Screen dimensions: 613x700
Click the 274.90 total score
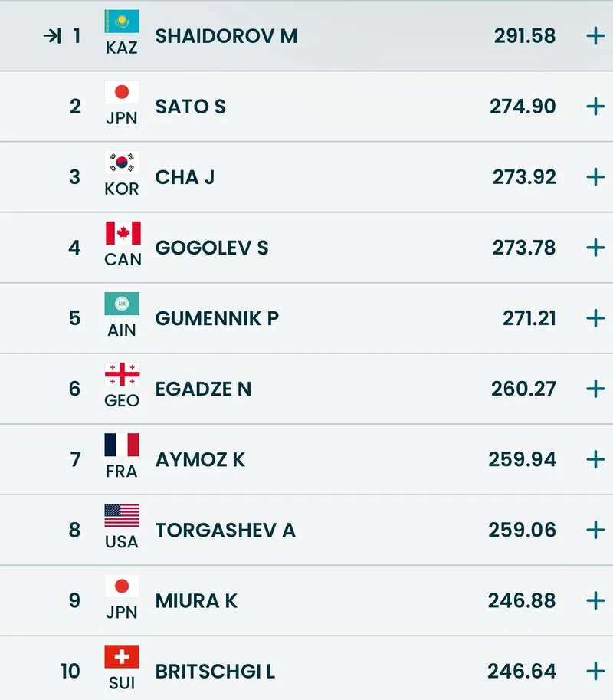(523, 107)
